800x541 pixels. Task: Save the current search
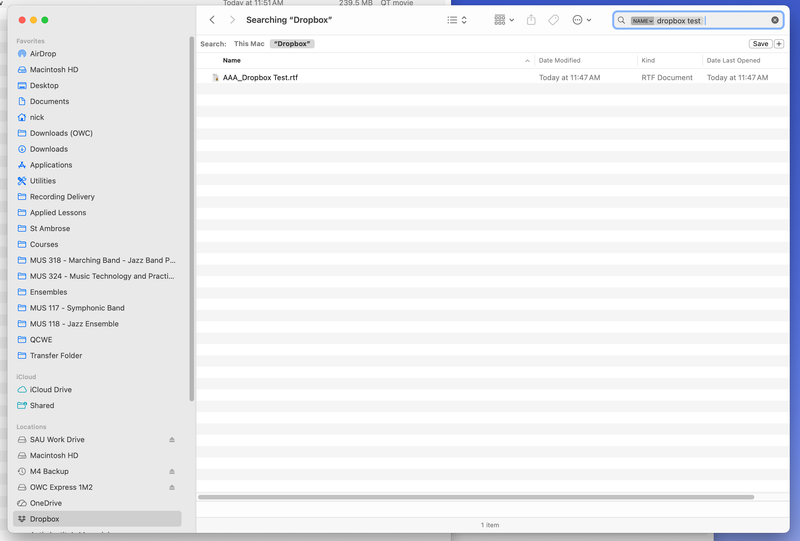(760, 44)
